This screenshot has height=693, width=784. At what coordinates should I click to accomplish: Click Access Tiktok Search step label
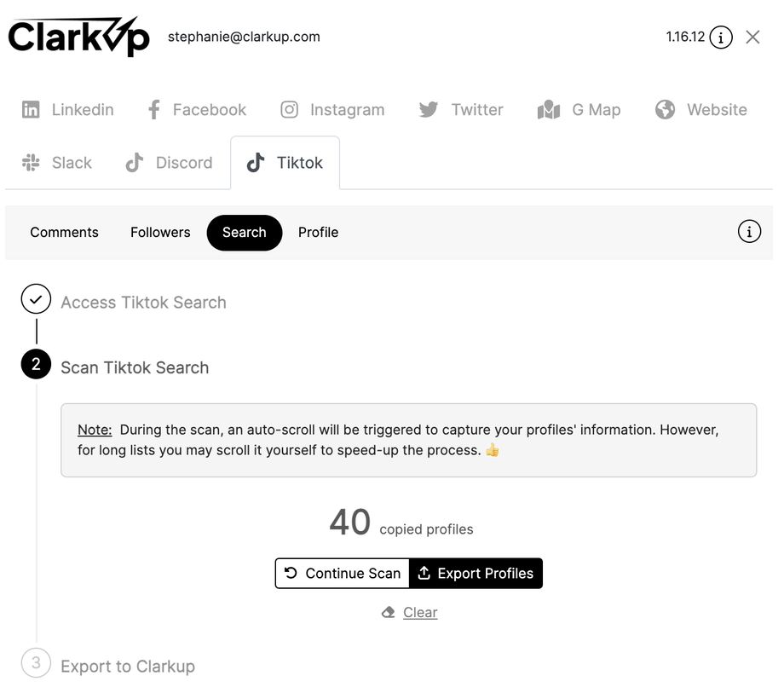point(143,303)
